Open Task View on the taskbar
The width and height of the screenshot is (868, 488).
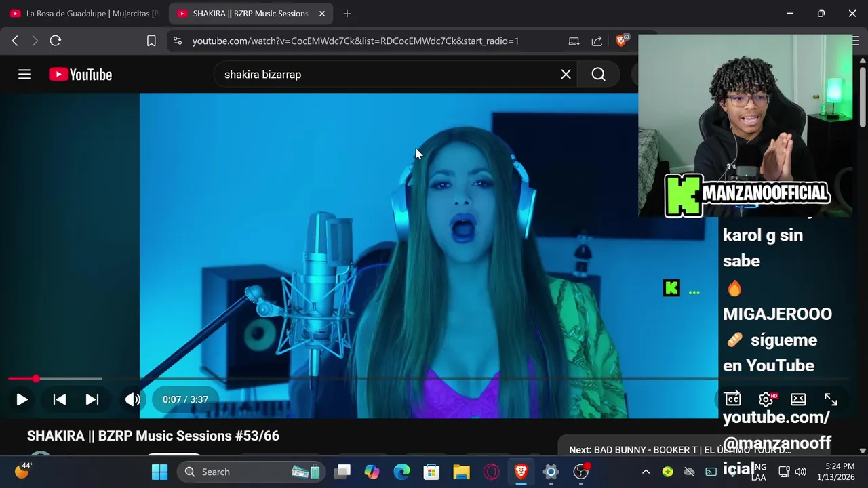[x=342, y=472]
